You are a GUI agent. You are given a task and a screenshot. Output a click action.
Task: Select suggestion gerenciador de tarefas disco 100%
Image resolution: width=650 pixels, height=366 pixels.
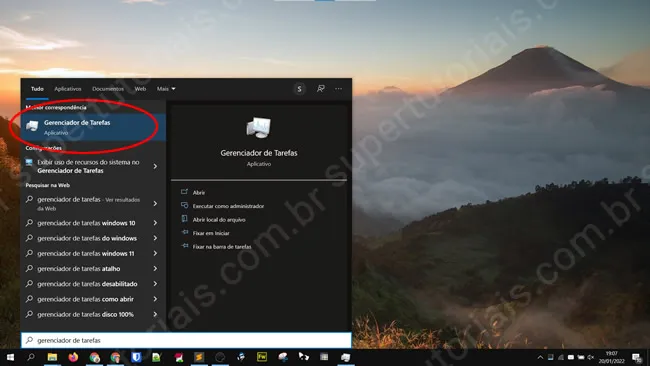pos(85,314)
